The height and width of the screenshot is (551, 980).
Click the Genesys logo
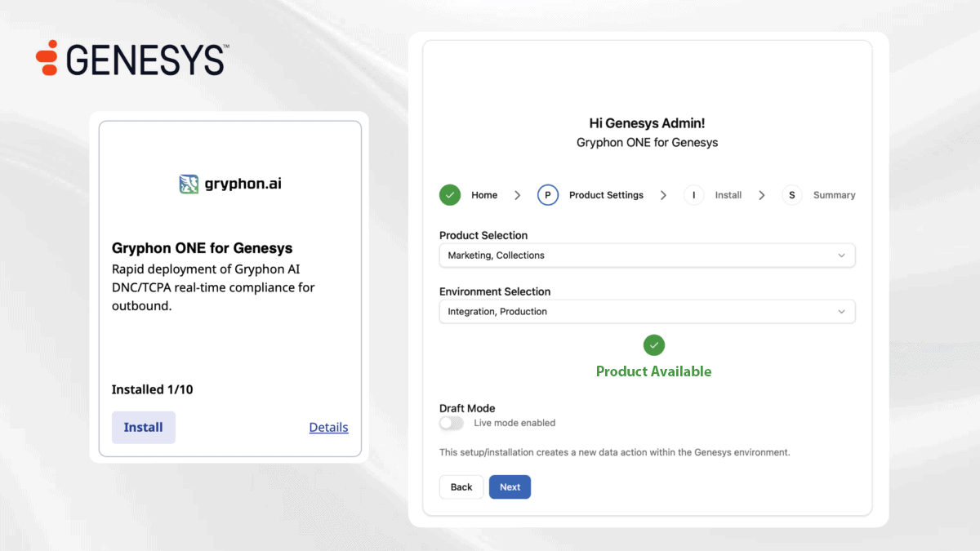coord(131,59)
